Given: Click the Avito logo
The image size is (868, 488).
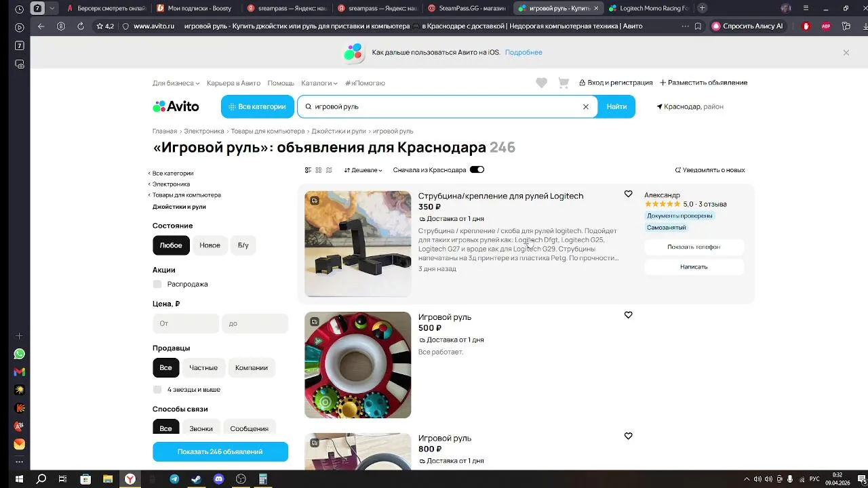Looking at the screenshot, I should [176, 106].
